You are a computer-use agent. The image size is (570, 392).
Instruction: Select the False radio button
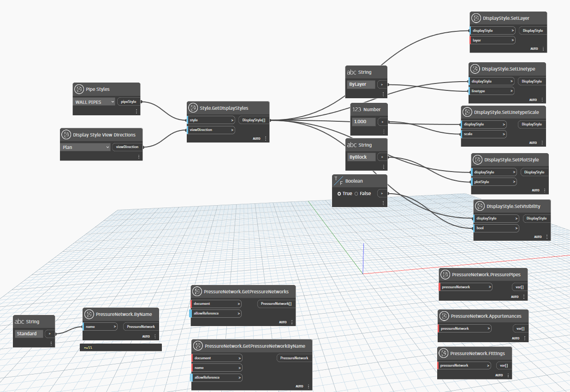(363, 193)
